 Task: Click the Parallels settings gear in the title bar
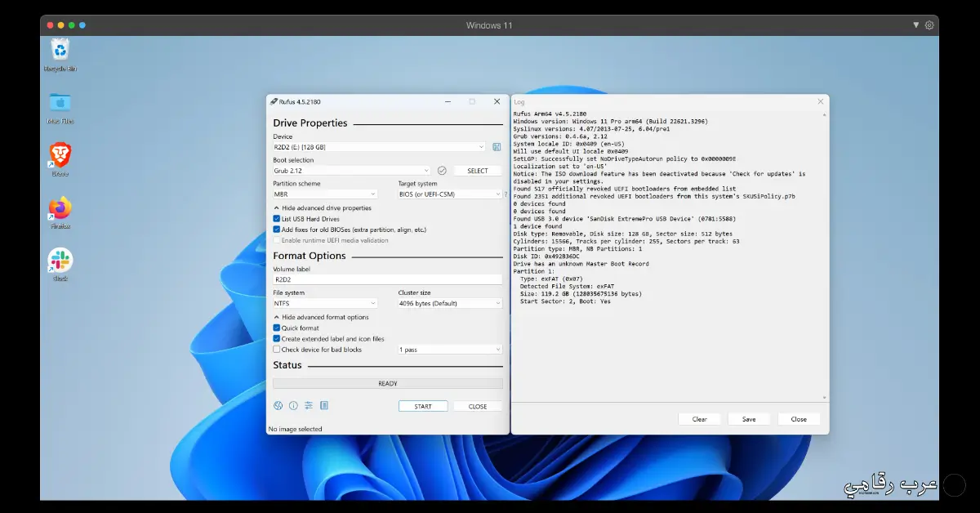(929, 25)
